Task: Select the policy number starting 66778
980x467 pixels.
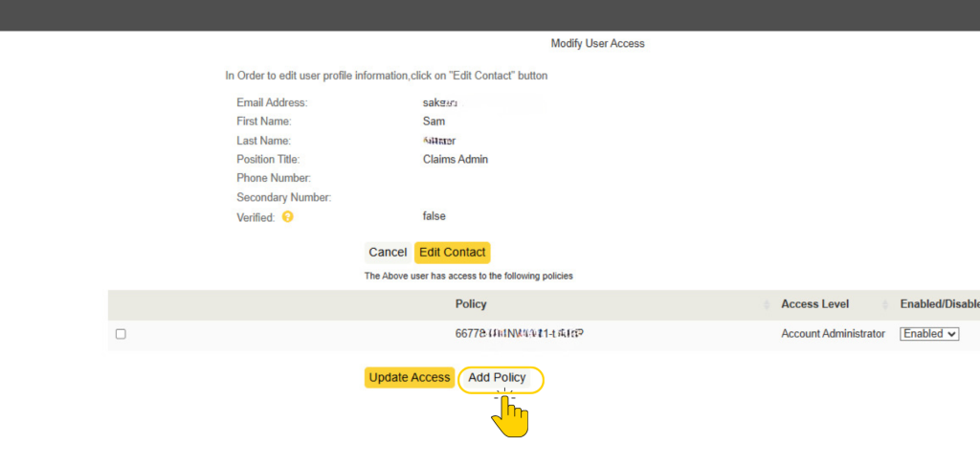Action: (520, 334)
